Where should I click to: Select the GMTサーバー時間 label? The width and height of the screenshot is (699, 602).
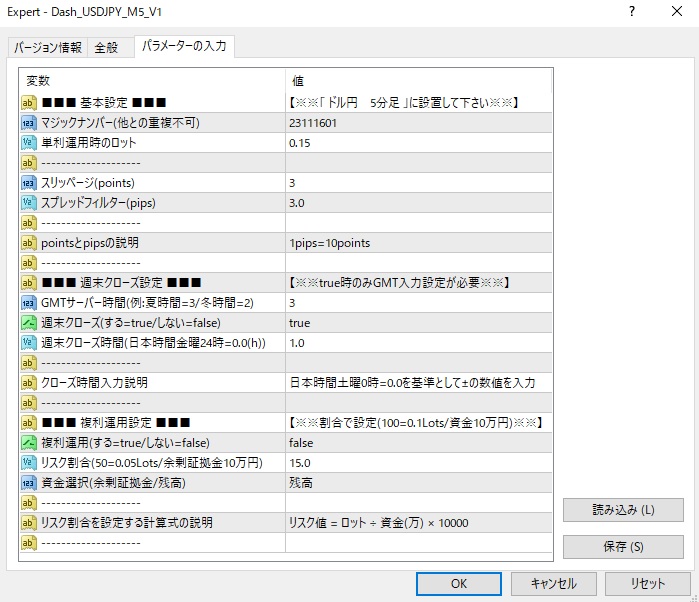(148, 303)
